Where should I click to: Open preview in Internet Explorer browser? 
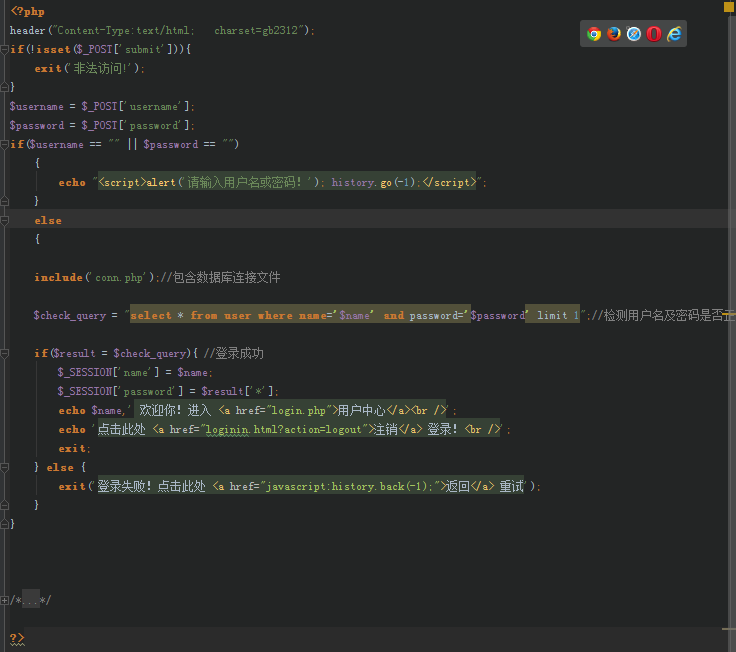[x=674, y=34]
